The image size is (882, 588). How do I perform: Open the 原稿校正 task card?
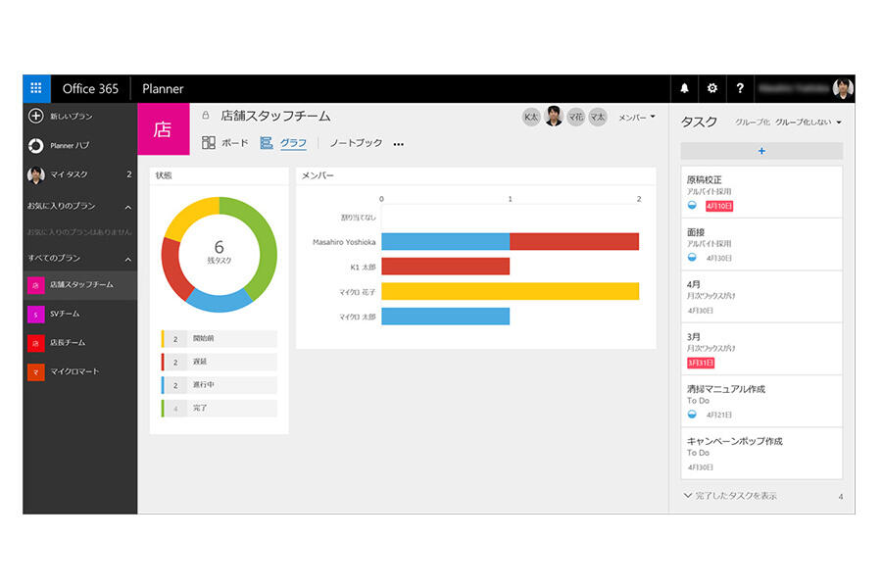click(x=761, y=191)
